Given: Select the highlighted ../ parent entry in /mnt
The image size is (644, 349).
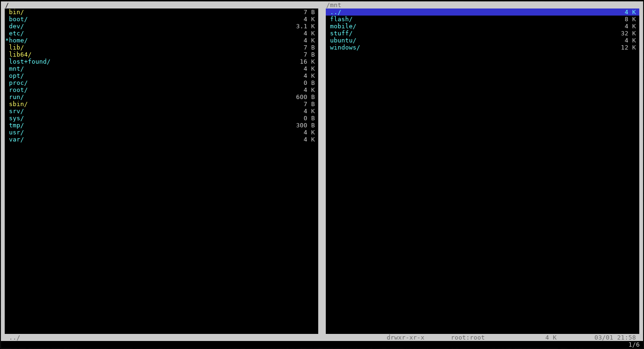Looking at the screenshot, I should tap(482, 12).
